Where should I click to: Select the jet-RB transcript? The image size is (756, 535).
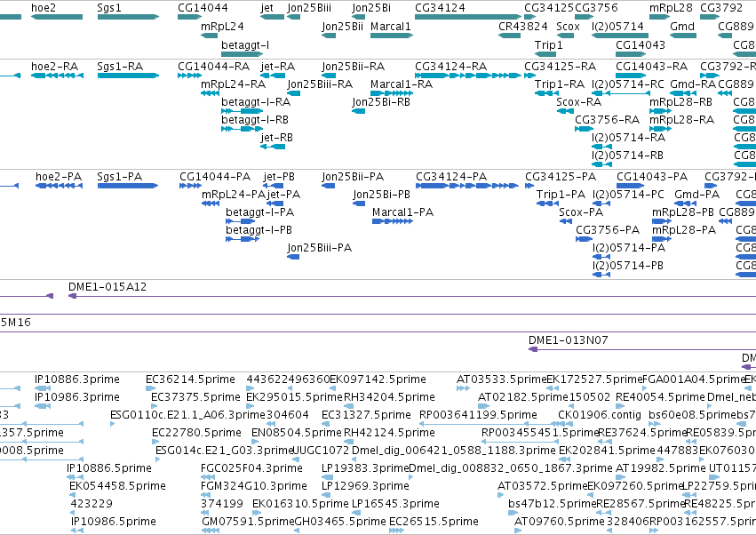pyautogui.click(x=273, y=147)
